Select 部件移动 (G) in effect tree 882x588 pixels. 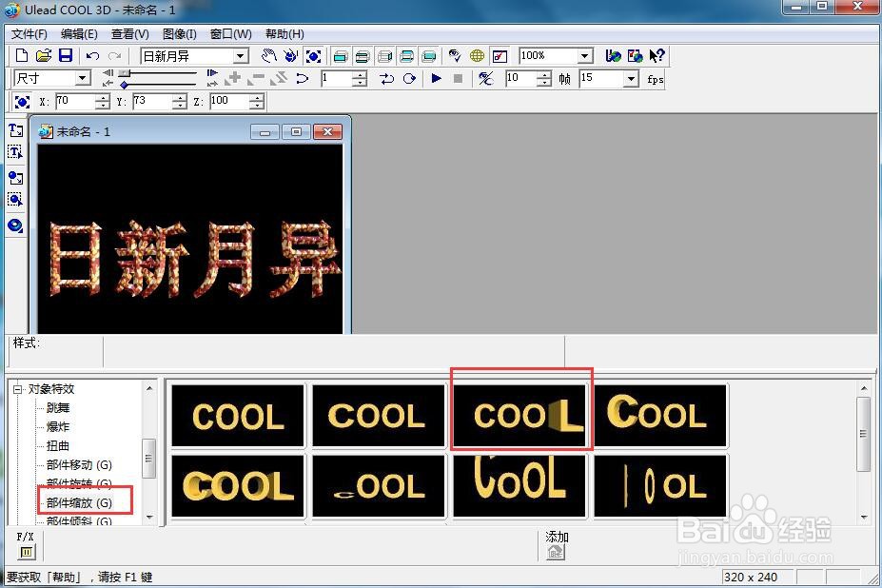[79, 464]
